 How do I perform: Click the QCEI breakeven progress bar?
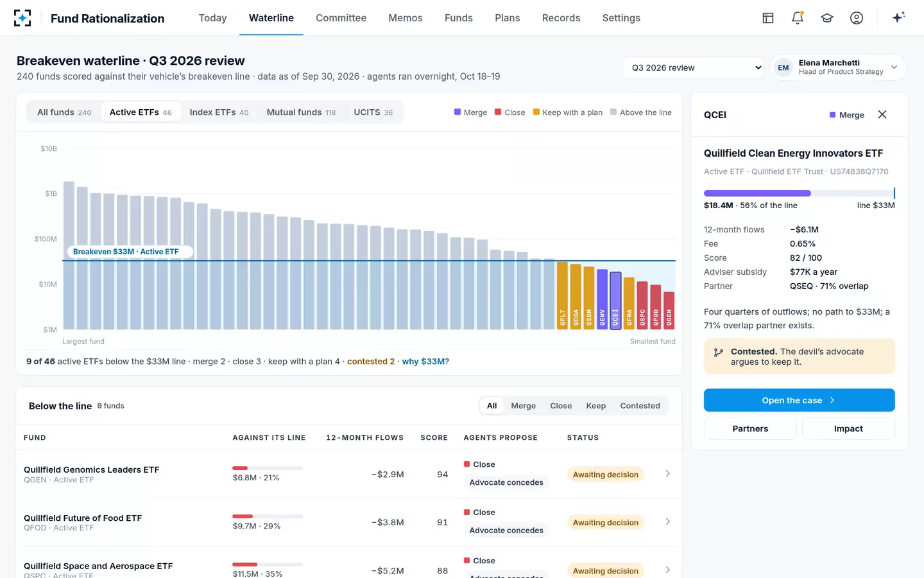pos(799,193)
